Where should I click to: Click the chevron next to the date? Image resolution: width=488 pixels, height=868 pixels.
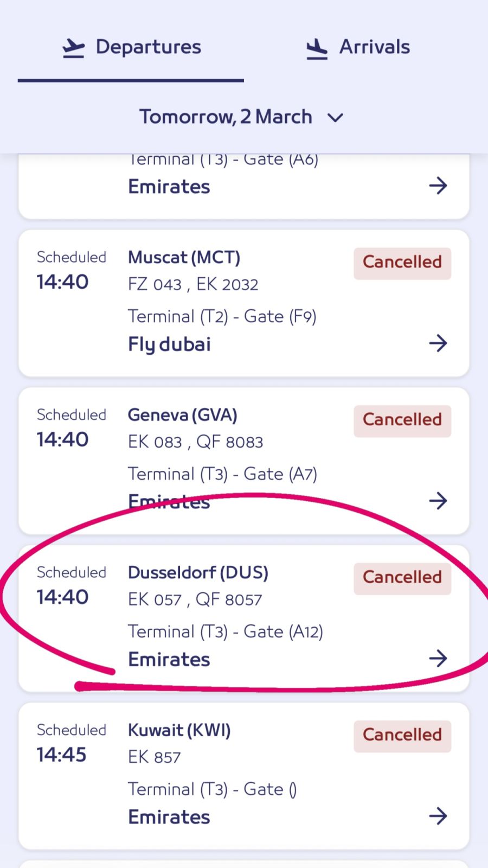pyautogui.click(x=335, y=117)
